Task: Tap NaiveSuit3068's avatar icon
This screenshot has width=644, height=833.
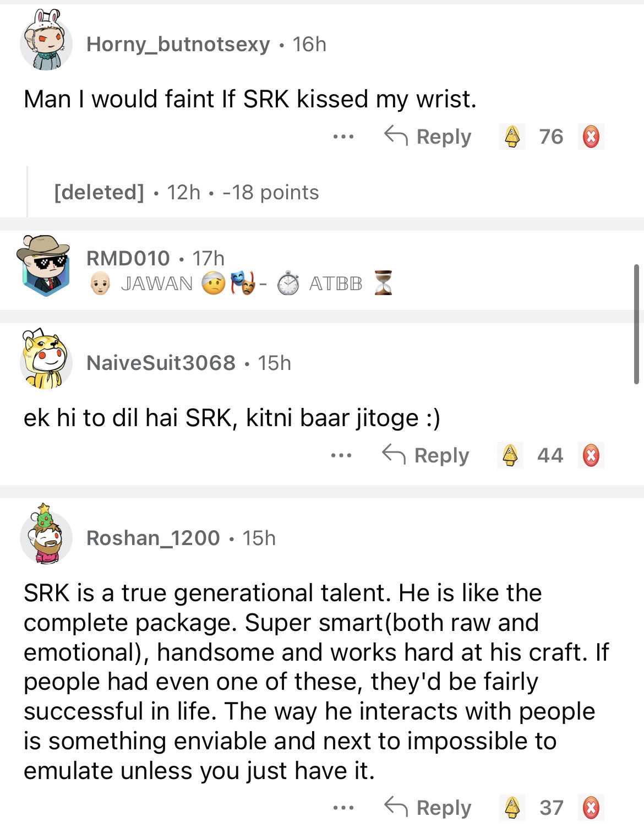Action: [45, 361]
